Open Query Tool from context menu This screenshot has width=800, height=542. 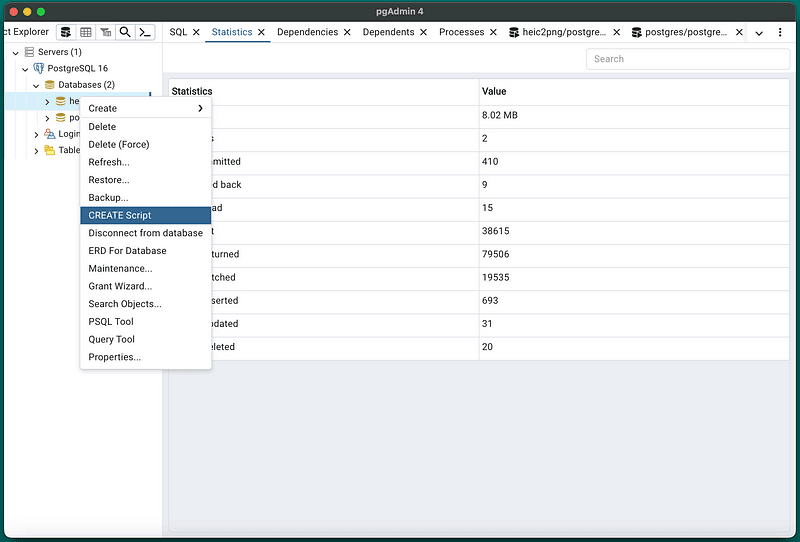pos(145,339)
